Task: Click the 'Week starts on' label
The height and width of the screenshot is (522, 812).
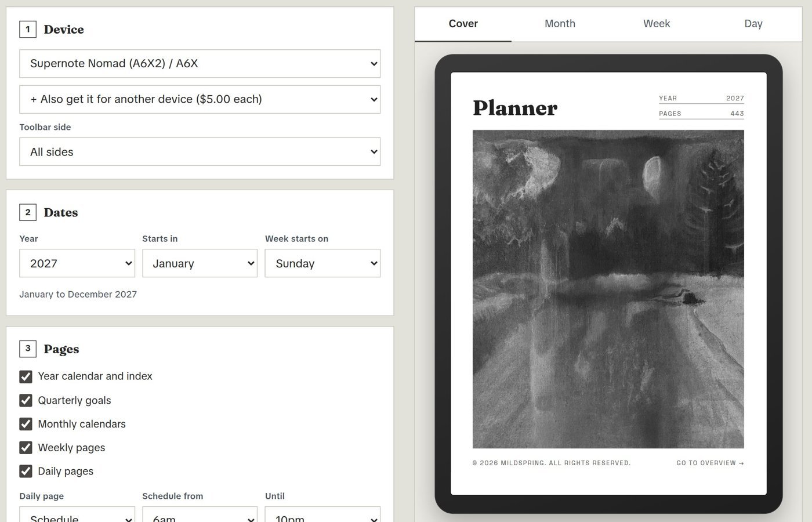Action: pyautogui.click(x=297, y=239)
